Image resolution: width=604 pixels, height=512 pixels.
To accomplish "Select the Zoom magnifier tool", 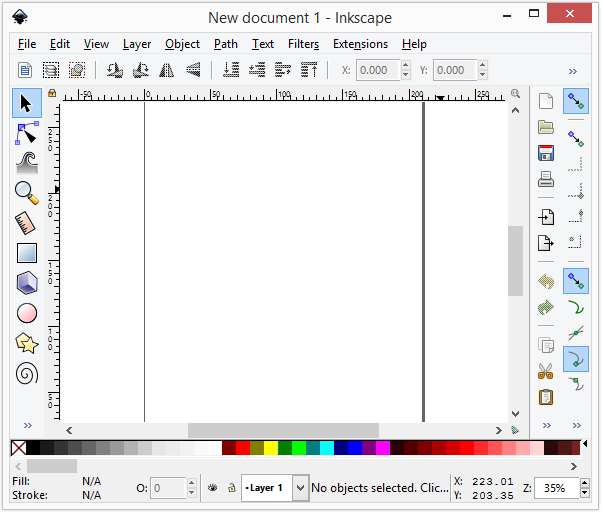I will pyautogui.click(x=27, y=193).
